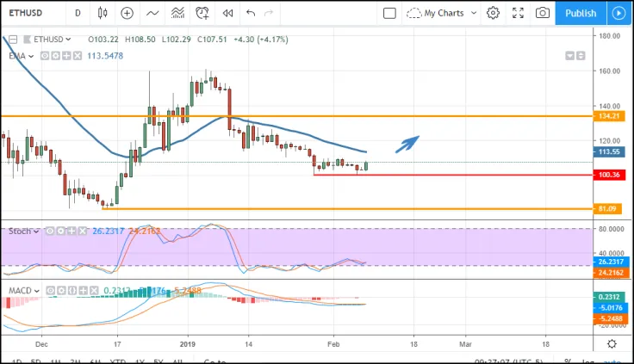Create an alert with the alarm clock icon
This screenshot has height=364, width=634.
pyautogui.click(x=202, y=13)
